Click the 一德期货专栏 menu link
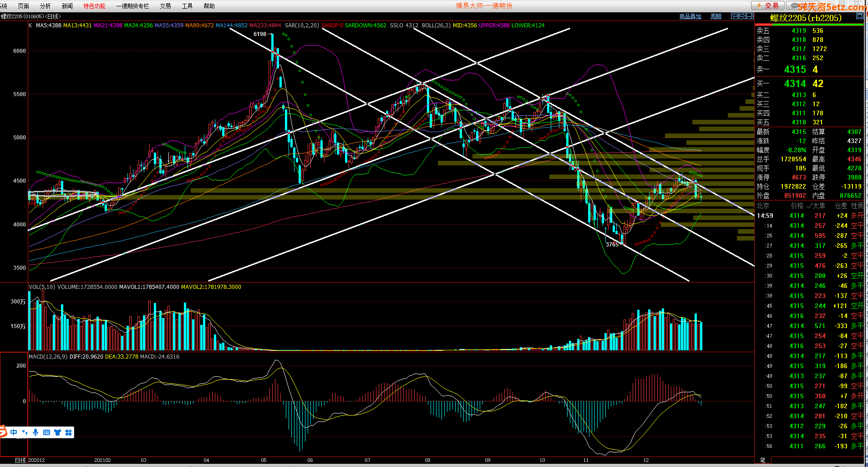Screen dimensions: 868x467 pos(132,6)
